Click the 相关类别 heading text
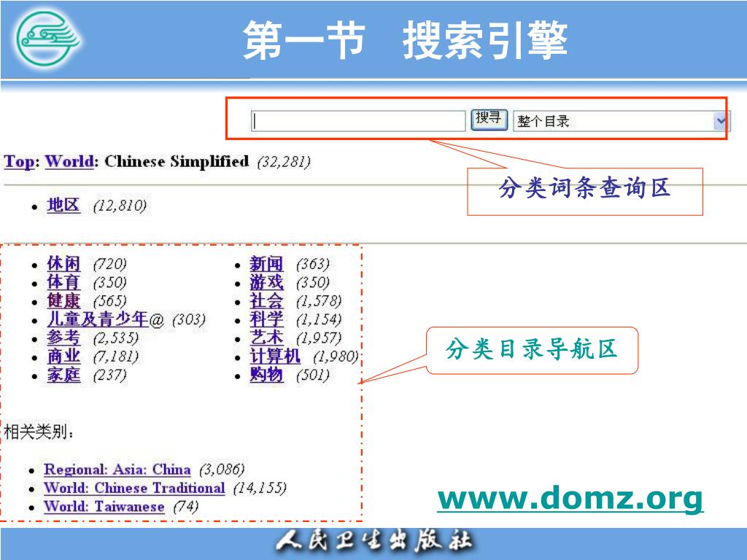The width and height of the screenshot is (747, 560). point(39,432)
